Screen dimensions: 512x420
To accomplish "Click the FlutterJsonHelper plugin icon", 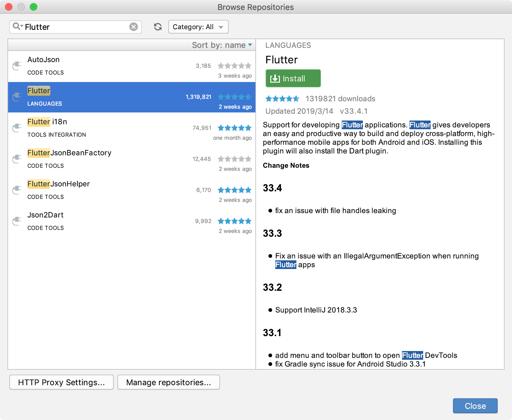I will coord(17,190).
